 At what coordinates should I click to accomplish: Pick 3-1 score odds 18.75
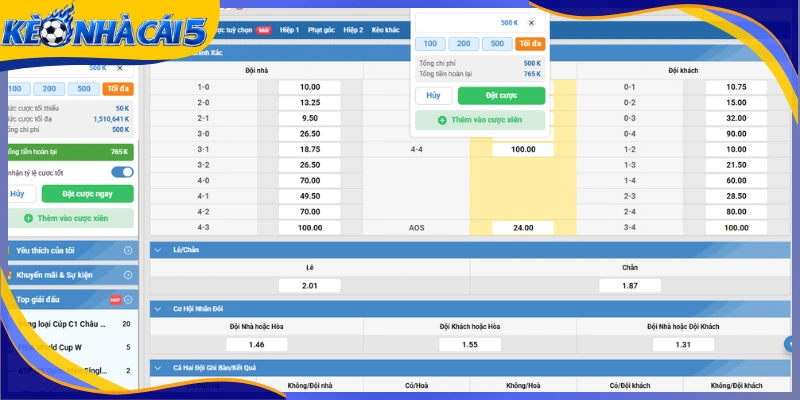coord(310,149)
